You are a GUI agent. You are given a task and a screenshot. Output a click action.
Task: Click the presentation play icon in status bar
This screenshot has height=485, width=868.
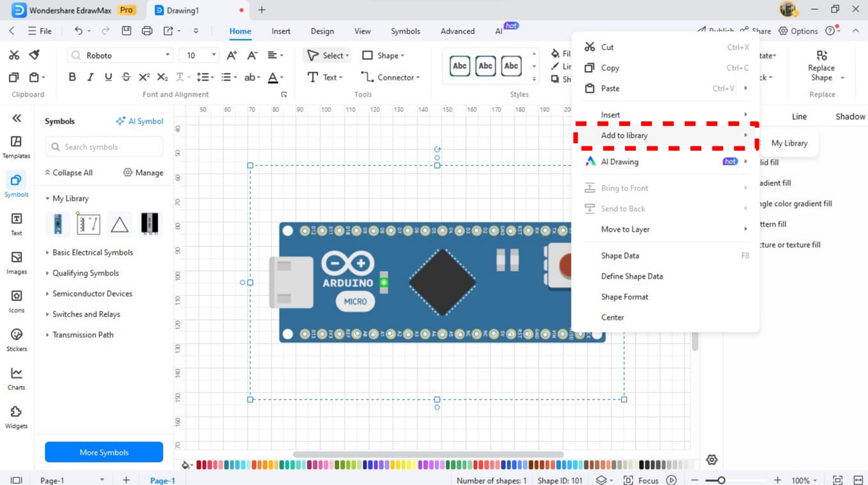[671, 480]
